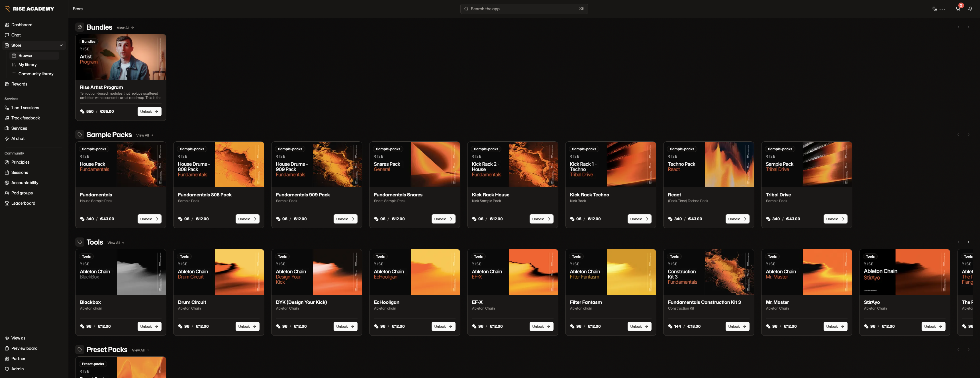View All Bundles link
This screenshot has height=378, width=980.
(x=125, y=28)
